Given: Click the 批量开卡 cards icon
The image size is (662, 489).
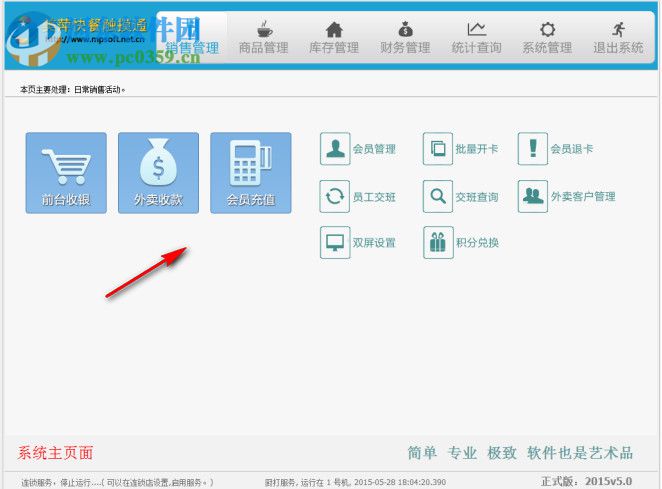Looking at the screenshot, I should [x=438, y=149].
